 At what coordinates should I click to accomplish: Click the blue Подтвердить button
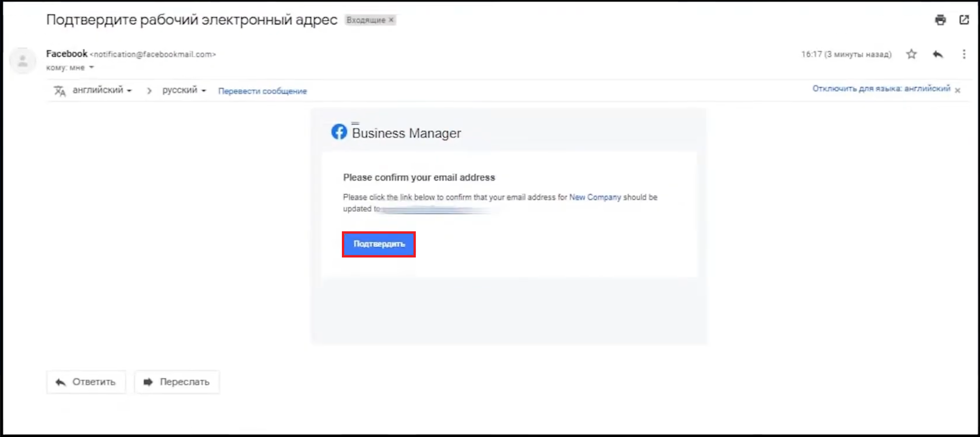(379, 244)
